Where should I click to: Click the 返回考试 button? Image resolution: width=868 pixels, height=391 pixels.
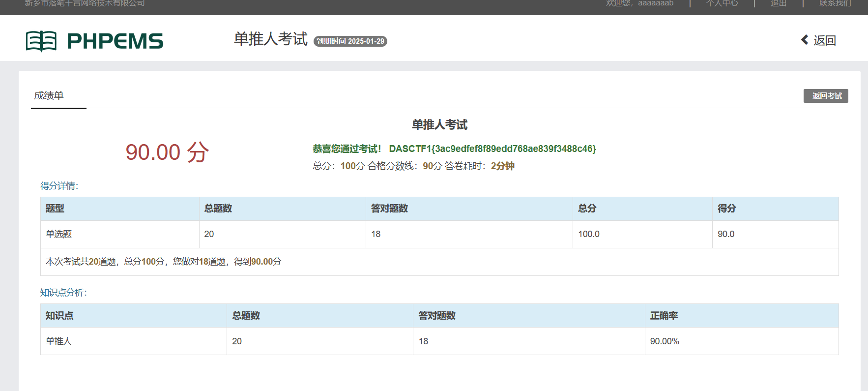coord(826,96)
